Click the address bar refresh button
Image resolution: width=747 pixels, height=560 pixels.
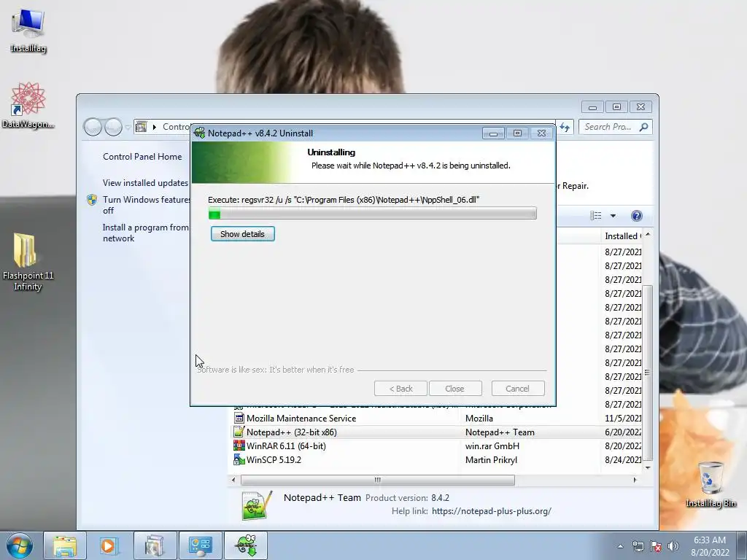[x=565, y=127]
